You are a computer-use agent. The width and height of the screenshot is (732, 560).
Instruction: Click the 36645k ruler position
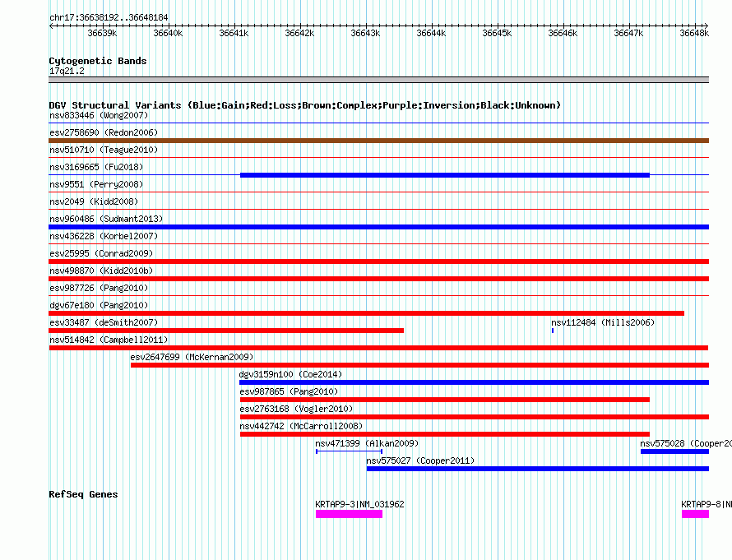click(497, 33)
